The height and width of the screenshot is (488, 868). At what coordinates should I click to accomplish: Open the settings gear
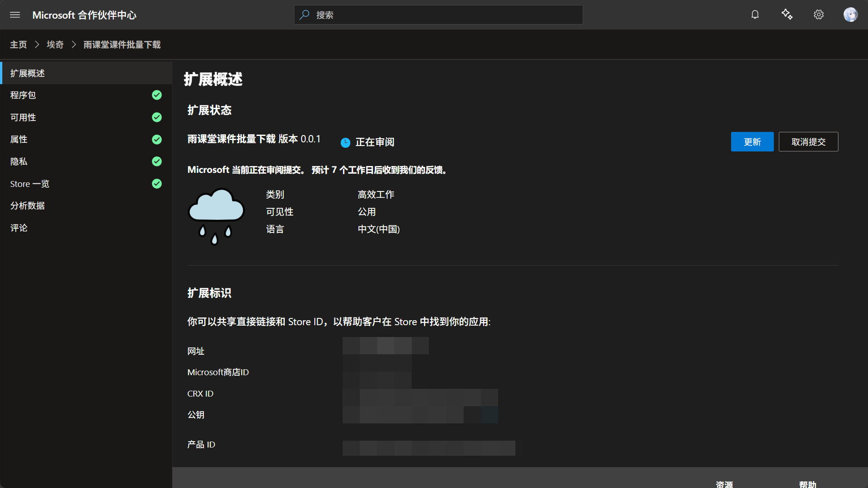click(x=819, y=15)
